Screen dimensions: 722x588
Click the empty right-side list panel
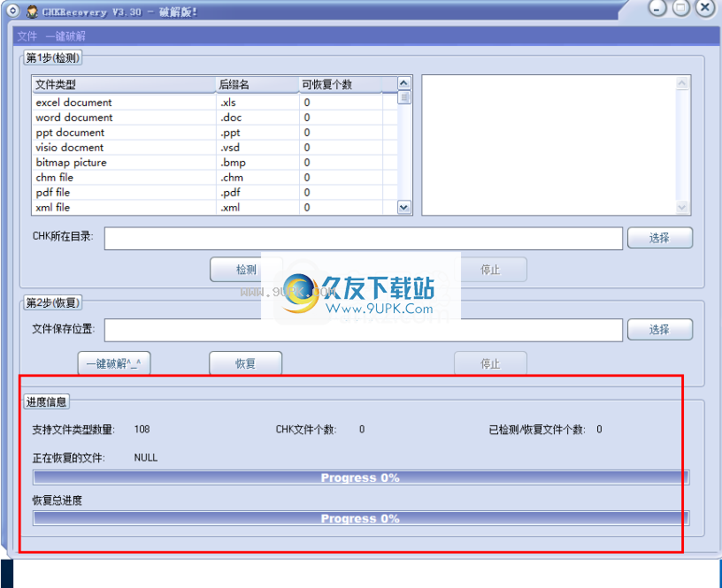click(x=549, y=145)
